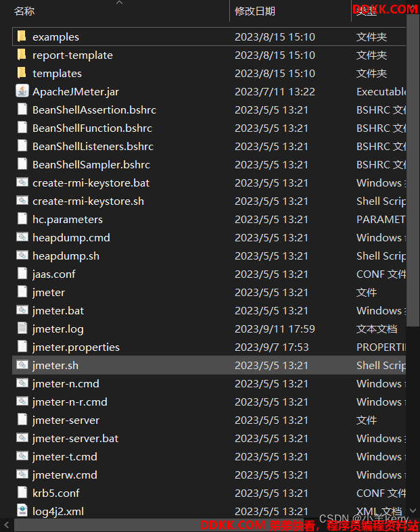
Task: Click the heapdump.cmd script icon
Action: click(x=22, y=237)
